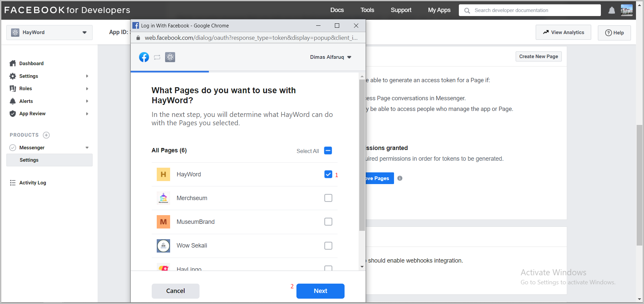Open the HayWord app selector dropdown
Viewport: 644px width, 304px height.
tap(49, 32)
